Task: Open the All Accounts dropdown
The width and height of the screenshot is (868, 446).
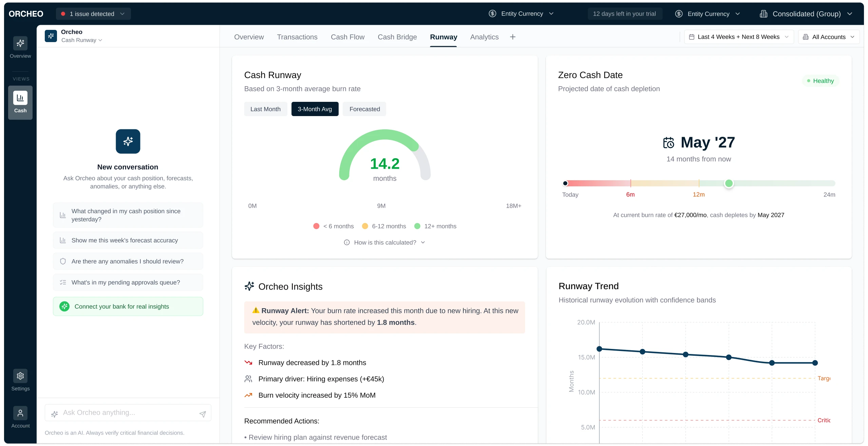Action: [829, 37]
